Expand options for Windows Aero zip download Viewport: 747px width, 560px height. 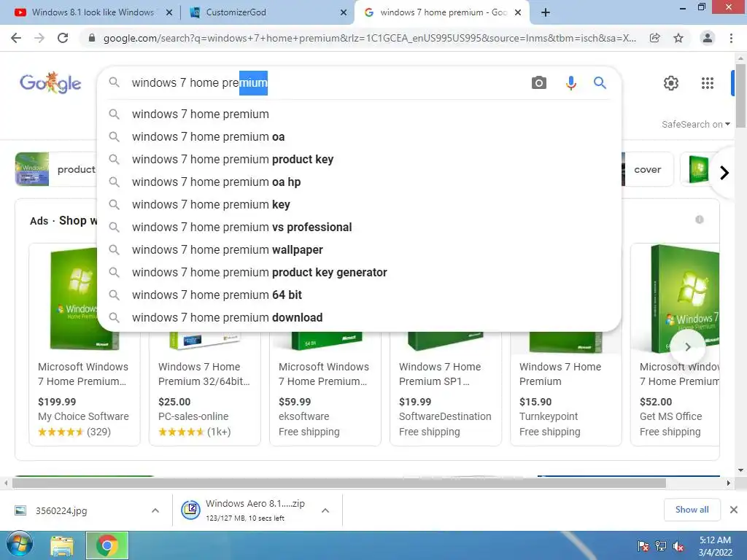click(x=325, y=510)
